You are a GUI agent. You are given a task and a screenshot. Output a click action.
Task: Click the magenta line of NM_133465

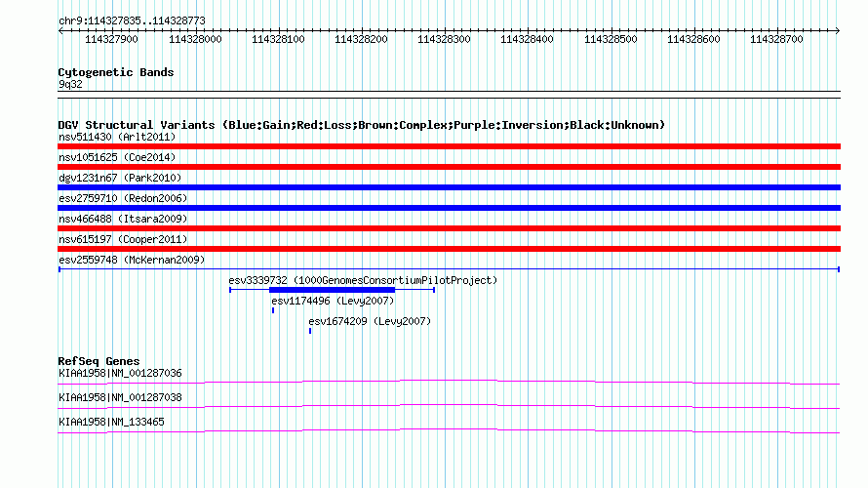[x=449, y=430]
